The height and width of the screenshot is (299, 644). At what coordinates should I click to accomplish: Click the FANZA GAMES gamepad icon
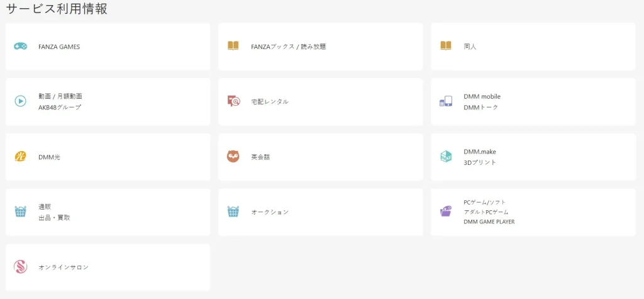click(20, 47)
